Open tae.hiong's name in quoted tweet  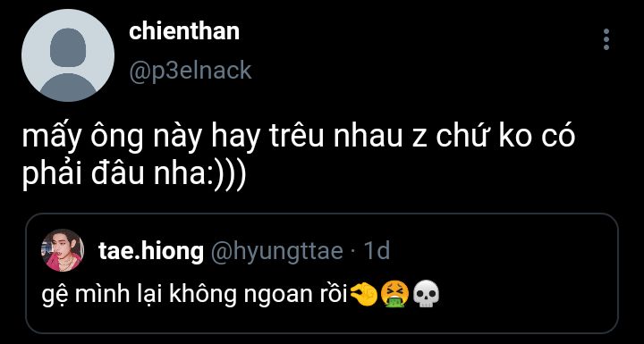151,251
